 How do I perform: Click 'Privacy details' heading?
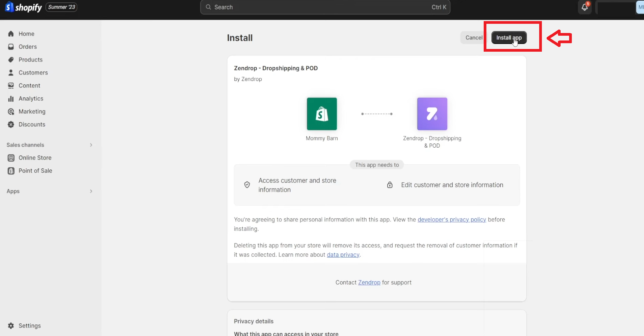click(254, 321)
